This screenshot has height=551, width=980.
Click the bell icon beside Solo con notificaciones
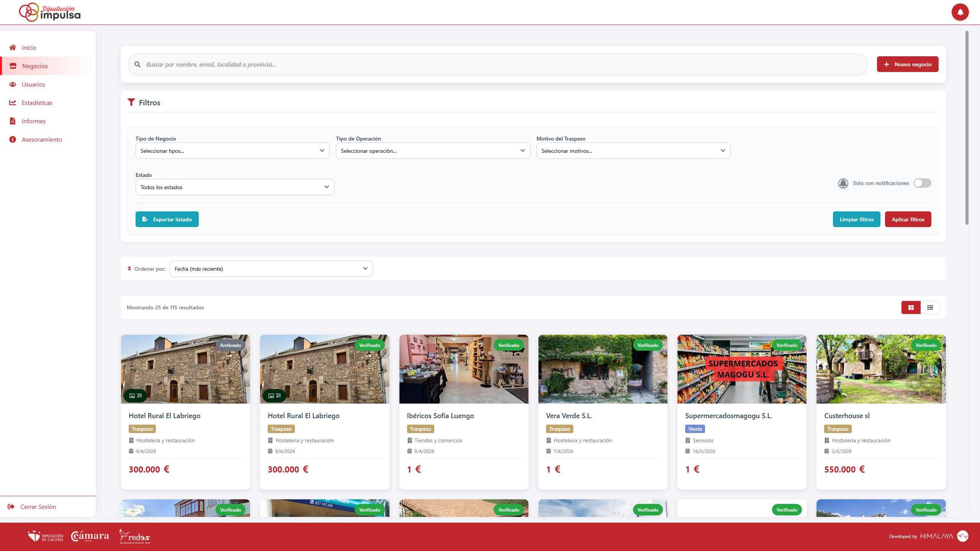843,183
